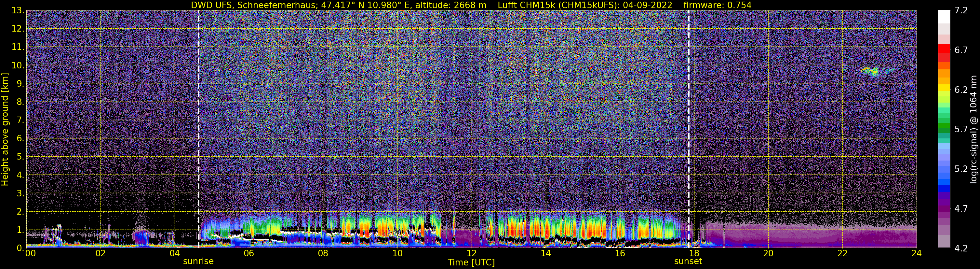Click the height tick label '5.'
The width and height of the screenshot is (980, 269).
tap(20, 157)
